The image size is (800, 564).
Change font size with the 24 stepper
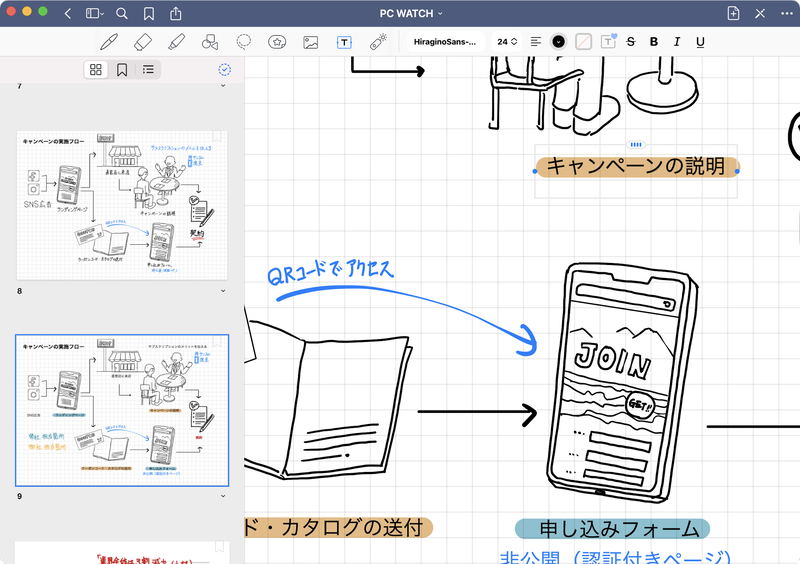point(507,42)
